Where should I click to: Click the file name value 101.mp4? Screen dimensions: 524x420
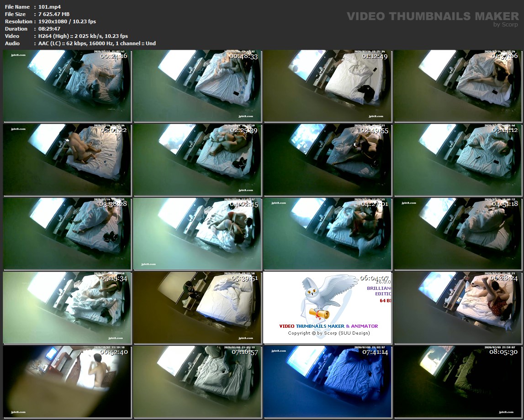click(49, 7)
